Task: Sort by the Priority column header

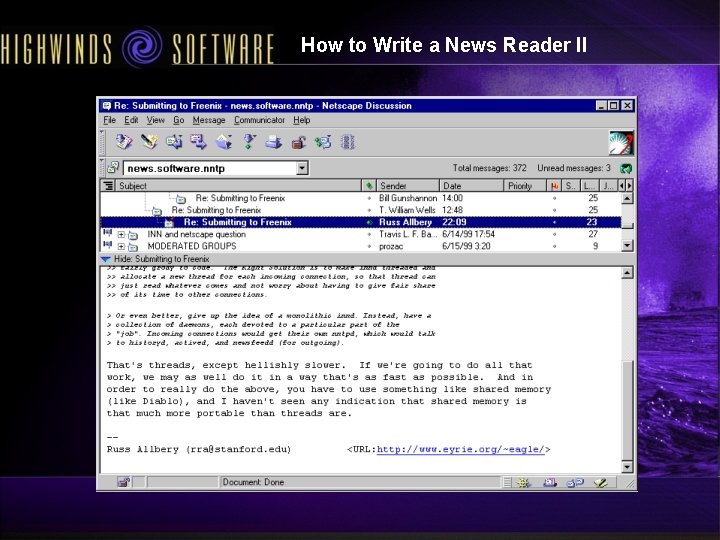Action: pyautogui.click(x=525, y=186)
